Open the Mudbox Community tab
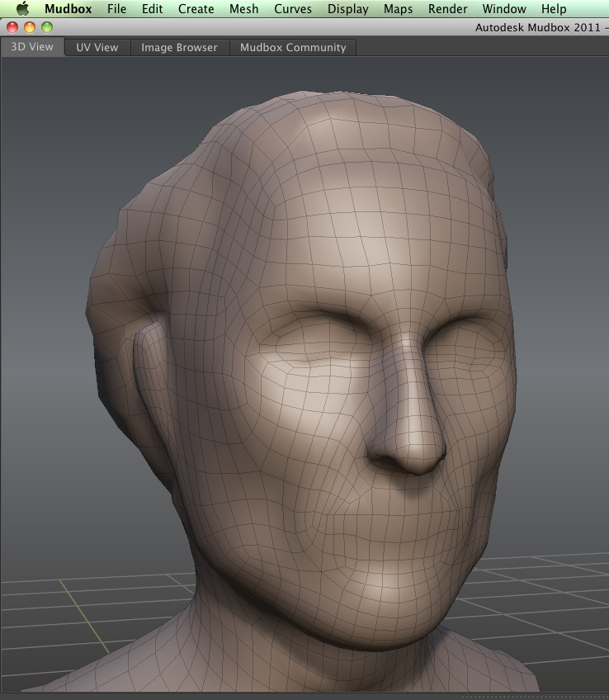The image size is (609, 700). 293,47
